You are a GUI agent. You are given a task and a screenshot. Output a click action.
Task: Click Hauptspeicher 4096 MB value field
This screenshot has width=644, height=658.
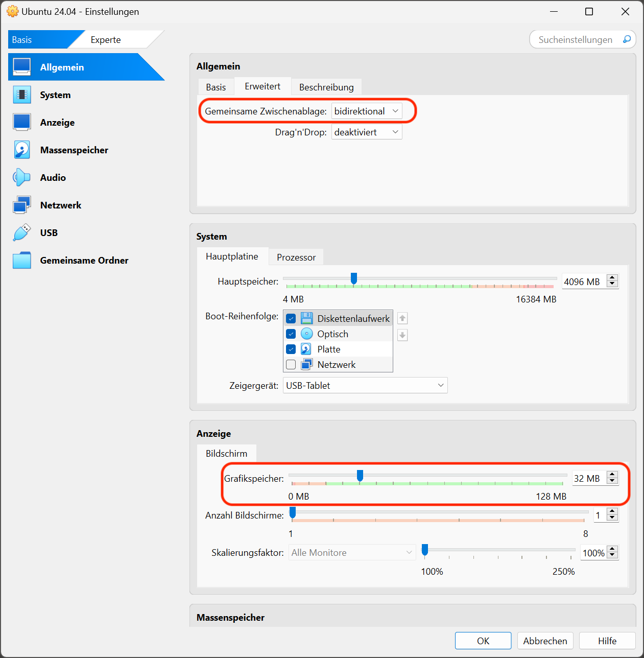[x=583, y=281]
